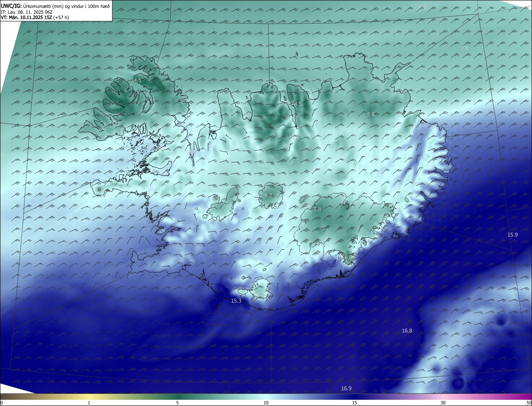Click the 15.3 value near the south coast
The width and height of the screenshot is (532, 406).
point(236,301)
